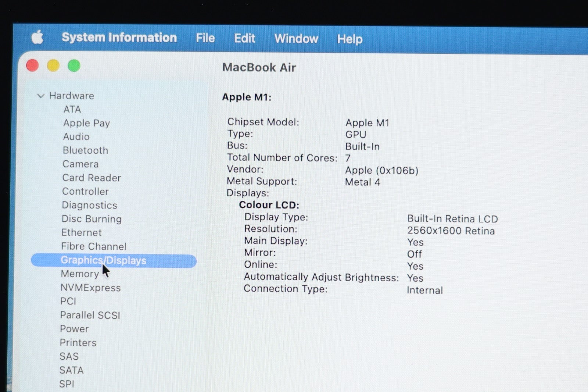Image resolution: width=588 pixels, height=392 pixels.
Task: Select NVMExpress in the sidebar
Action: click(x=90, y=288)
